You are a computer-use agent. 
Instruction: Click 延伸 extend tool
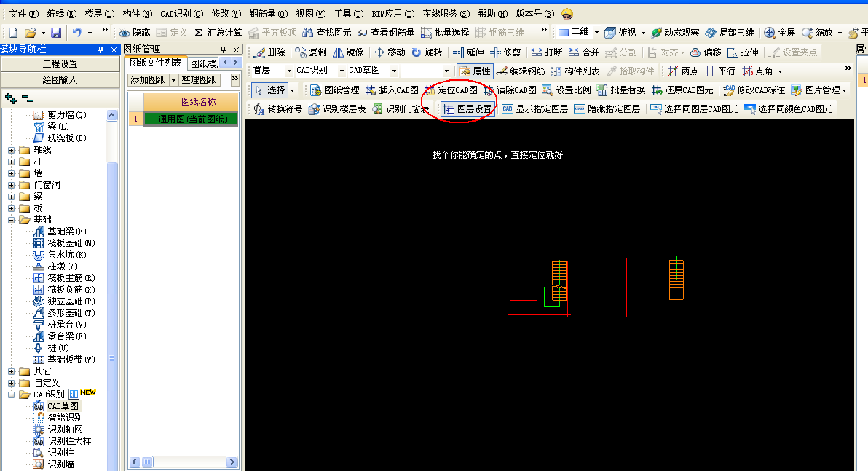click(x=468, y=52)
